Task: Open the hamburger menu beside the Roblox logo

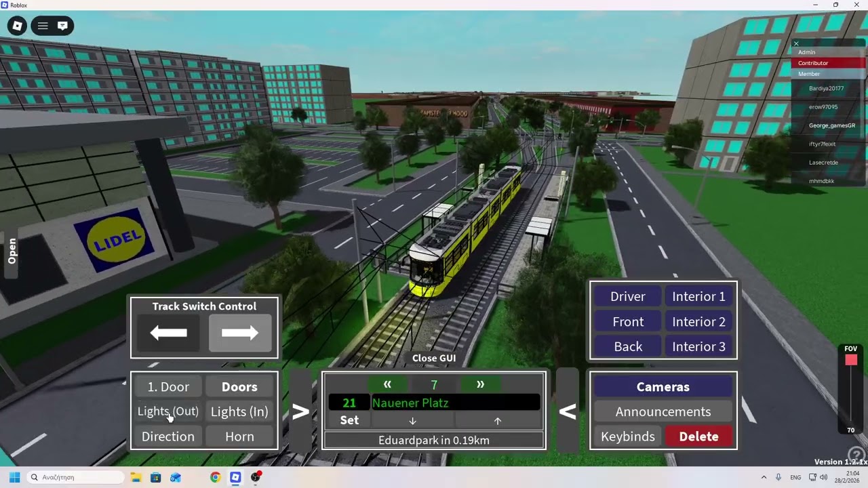Action: 43,26
